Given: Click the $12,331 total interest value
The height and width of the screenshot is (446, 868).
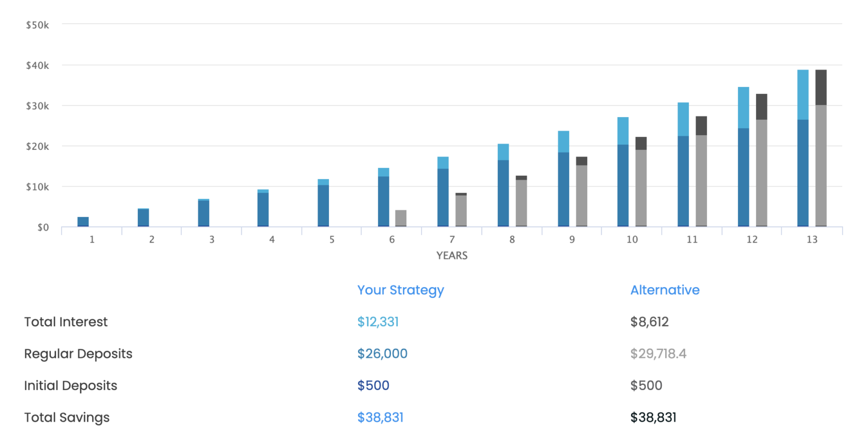Looking at the screenshot, I should (377, 322).
